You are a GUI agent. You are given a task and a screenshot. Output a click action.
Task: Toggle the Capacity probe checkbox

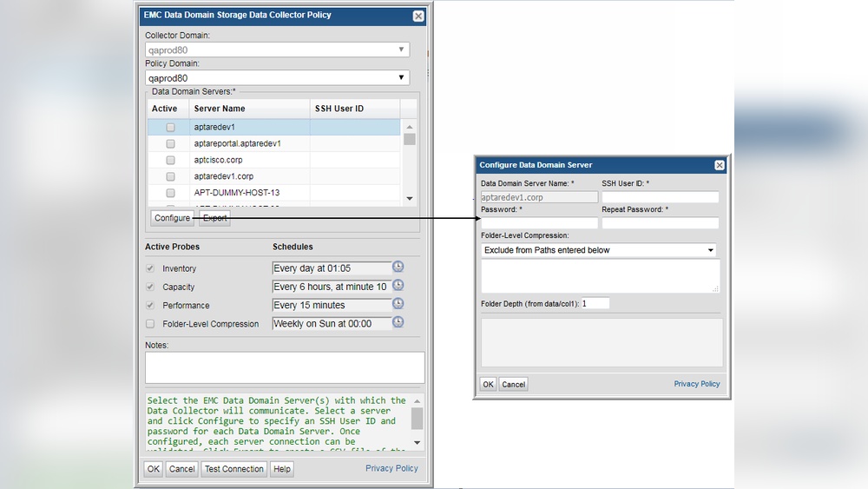pos(150,287)
